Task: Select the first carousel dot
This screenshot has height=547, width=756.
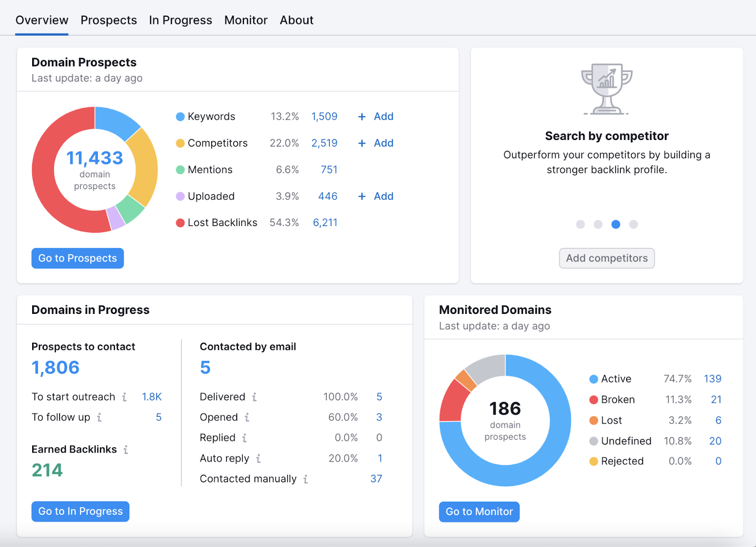Action: (x=580, y=225)
